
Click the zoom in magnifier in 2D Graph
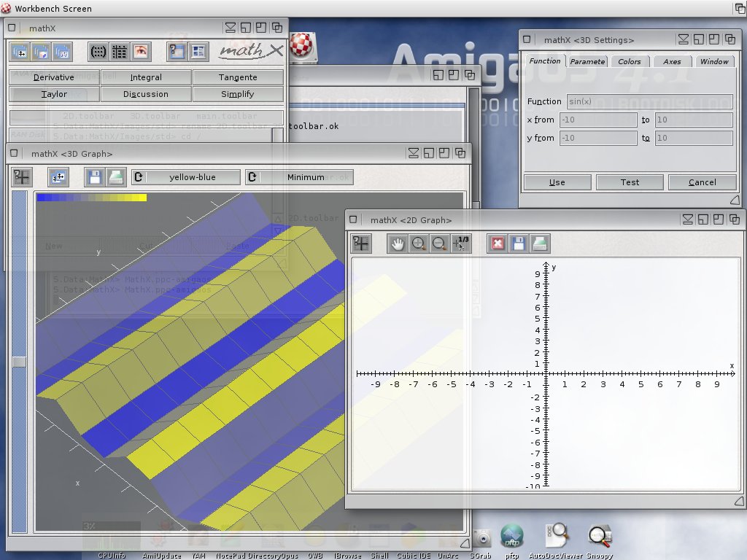tap(418, 244)
